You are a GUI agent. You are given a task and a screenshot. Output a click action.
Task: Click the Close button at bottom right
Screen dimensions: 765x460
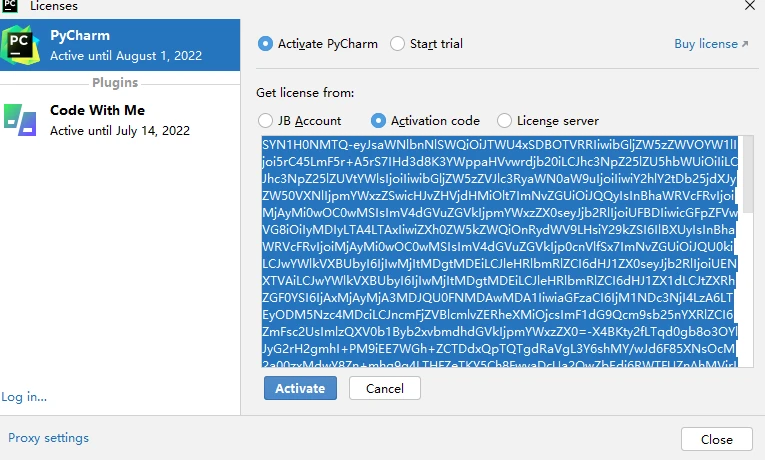(716, 439)
